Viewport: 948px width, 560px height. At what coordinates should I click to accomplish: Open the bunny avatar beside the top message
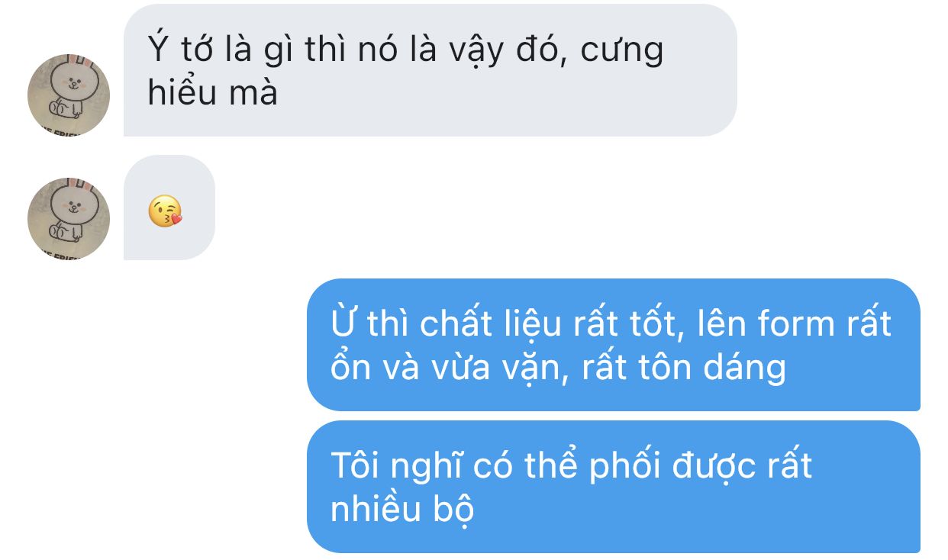(69, 95)
